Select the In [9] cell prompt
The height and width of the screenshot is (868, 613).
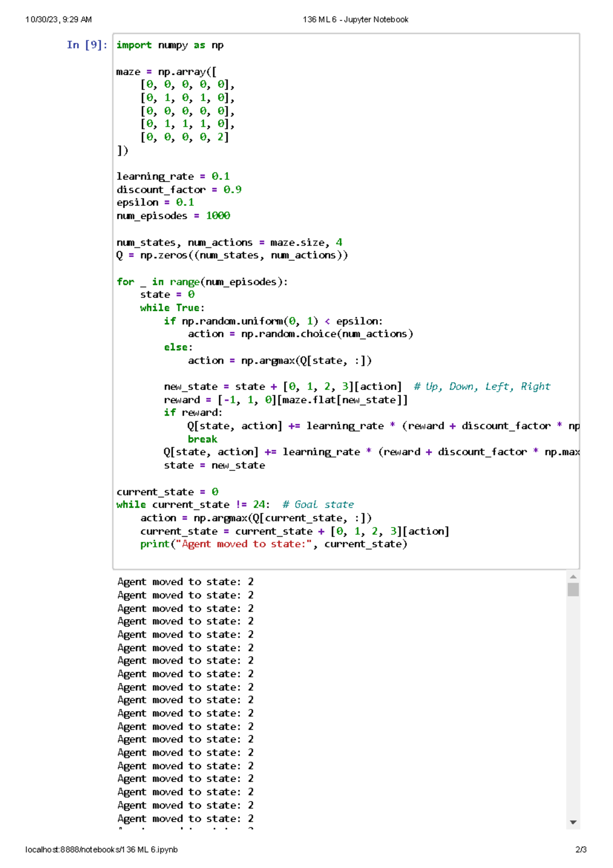87,45
